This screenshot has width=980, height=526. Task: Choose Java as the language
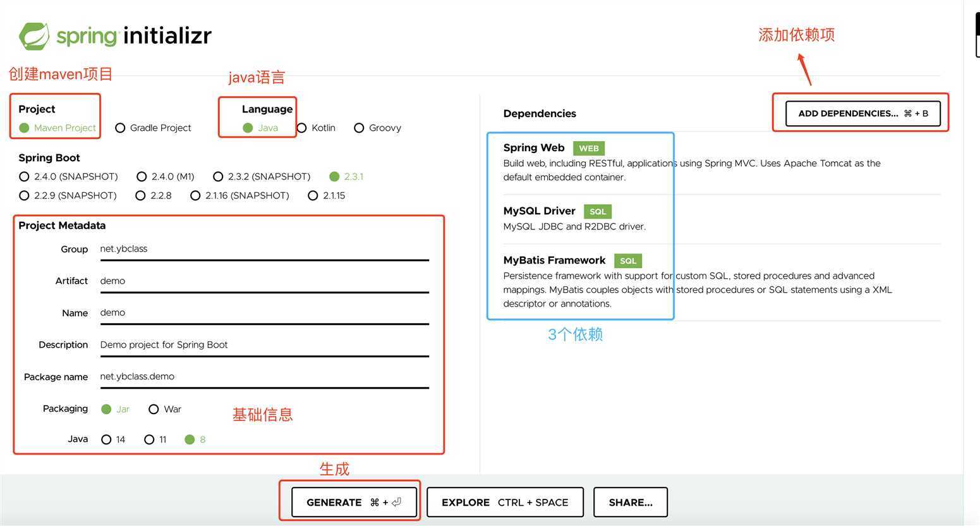click(x=260, y=128)
